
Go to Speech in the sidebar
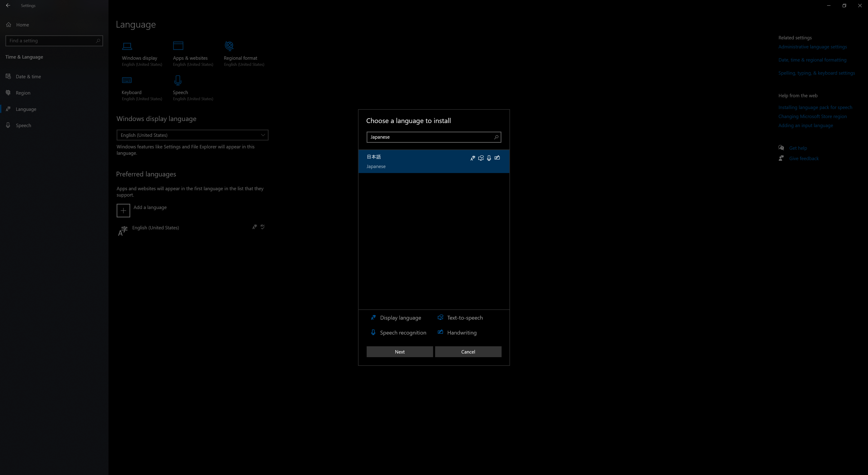click(23, 125)
